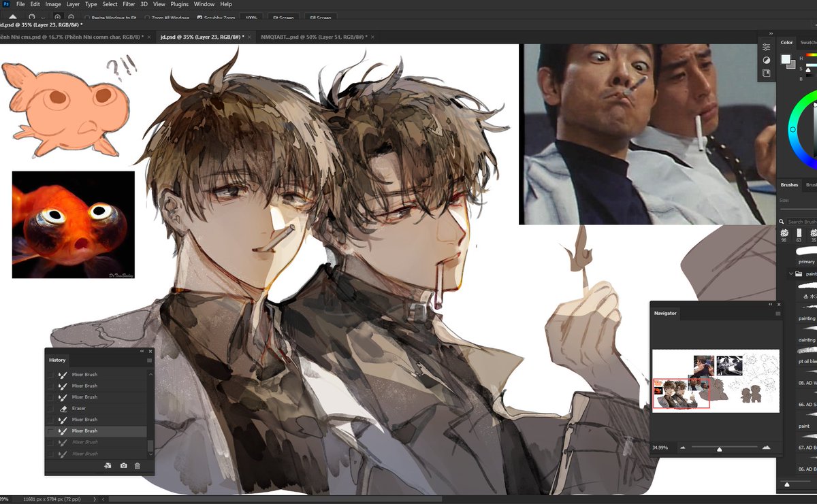Create new document from current history state

pos(108,466)
